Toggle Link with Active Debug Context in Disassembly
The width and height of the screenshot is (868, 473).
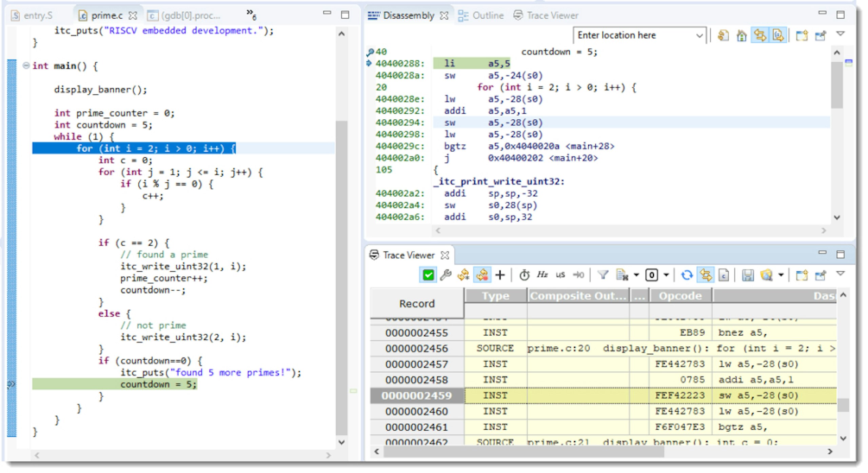point(760,35)
